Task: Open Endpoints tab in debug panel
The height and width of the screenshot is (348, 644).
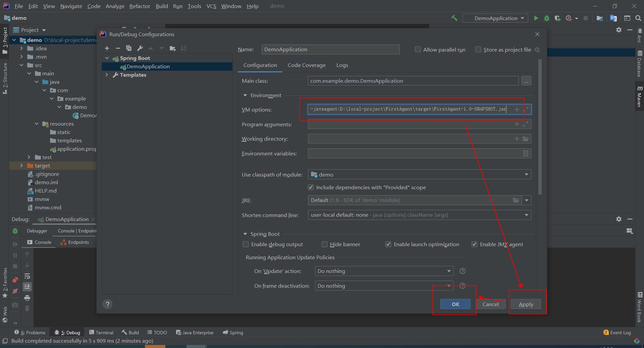Action: point(74,242)
